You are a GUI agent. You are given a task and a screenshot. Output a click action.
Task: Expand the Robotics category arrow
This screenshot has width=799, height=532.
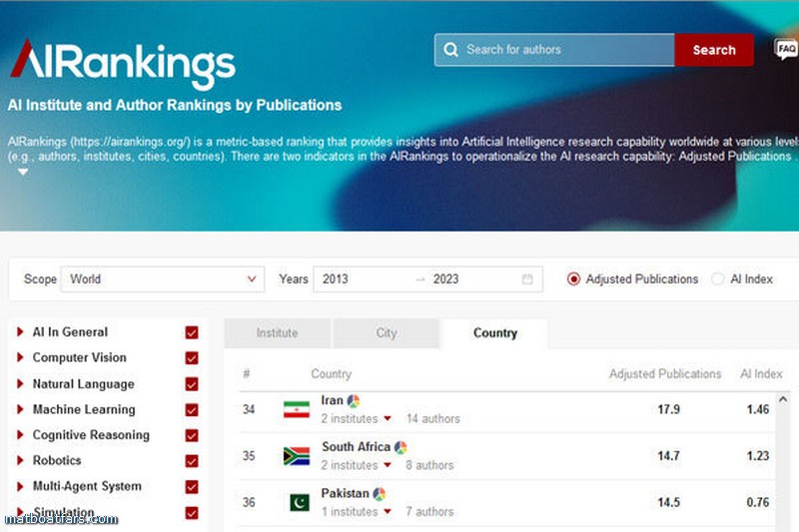[20, 460]
